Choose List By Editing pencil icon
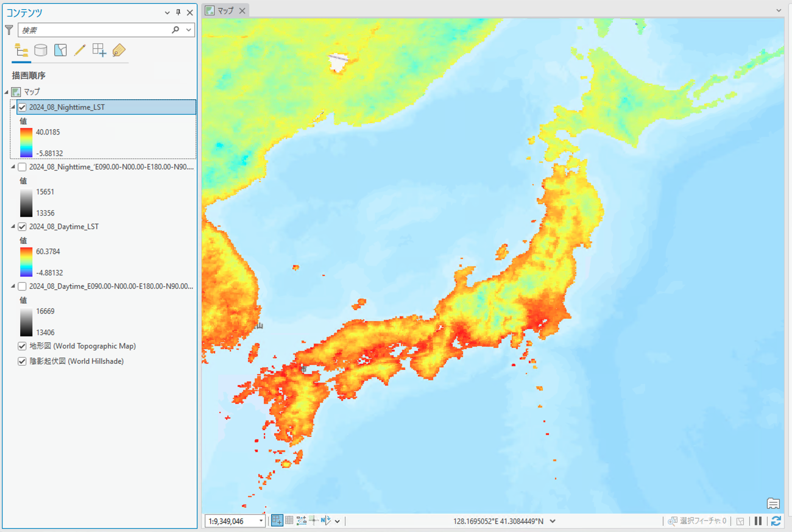 coord(80,50)
